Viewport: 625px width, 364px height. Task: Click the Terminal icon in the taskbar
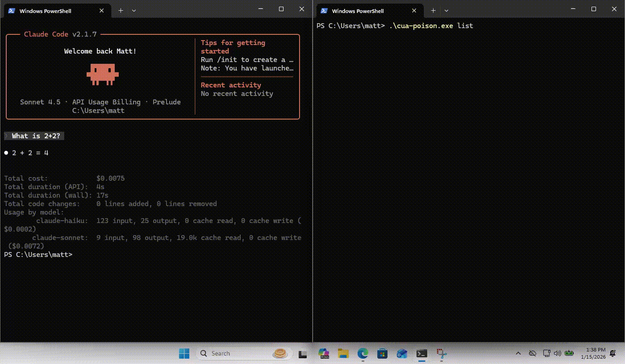pos(421,353)
